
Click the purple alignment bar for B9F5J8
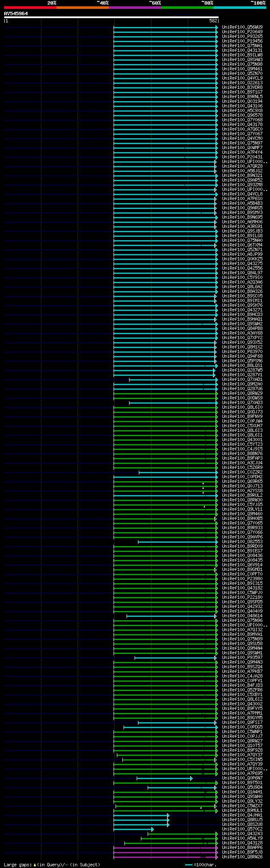tap(166, 852)
